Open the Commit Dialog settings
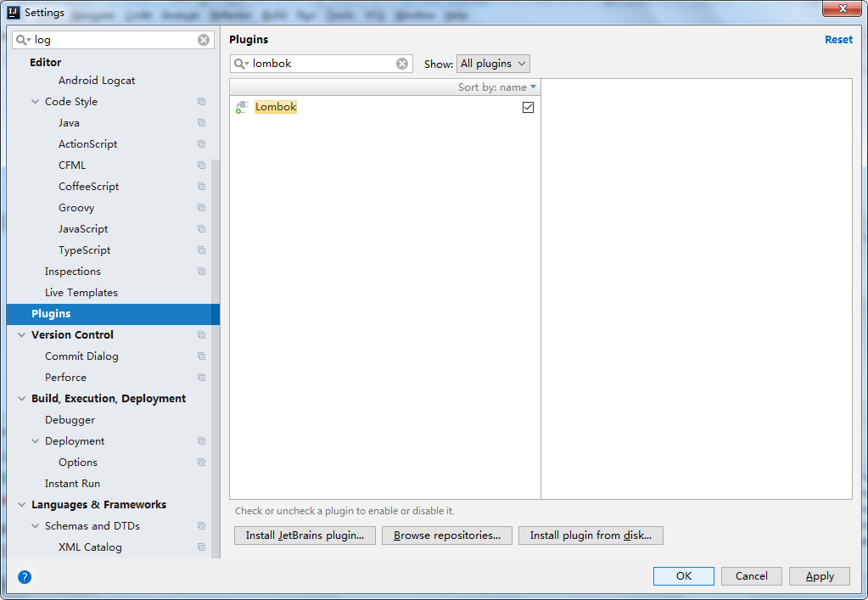 pyautogui.click(x=82, y=356)
